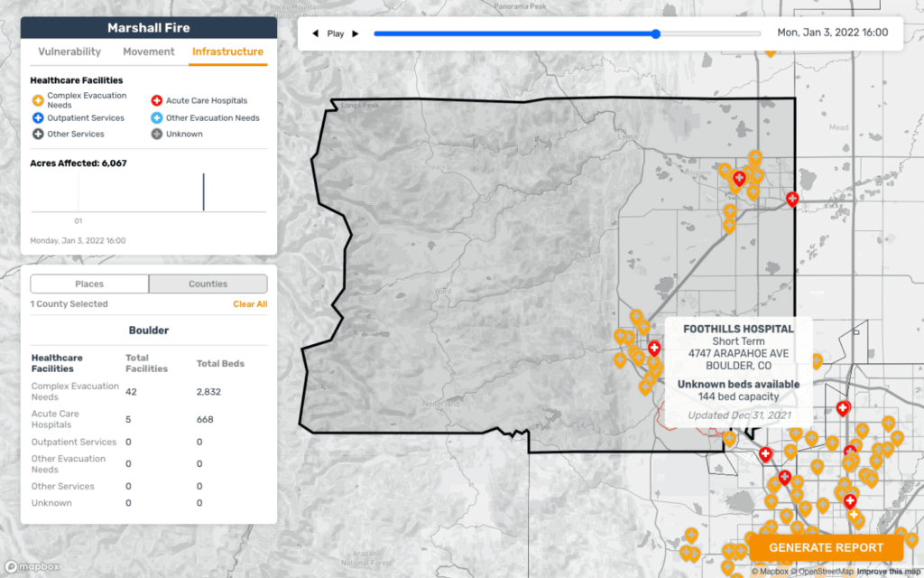
Task: Click the Generate Report button
Action: (x=826, y=547)
